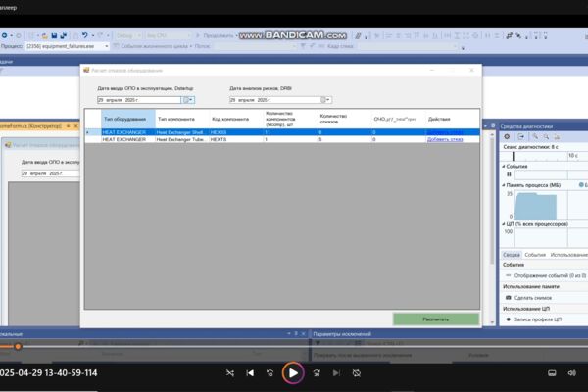Select the designer document tab in the background
The height and width of the screenshot is (392, 588).
point(30,126)
